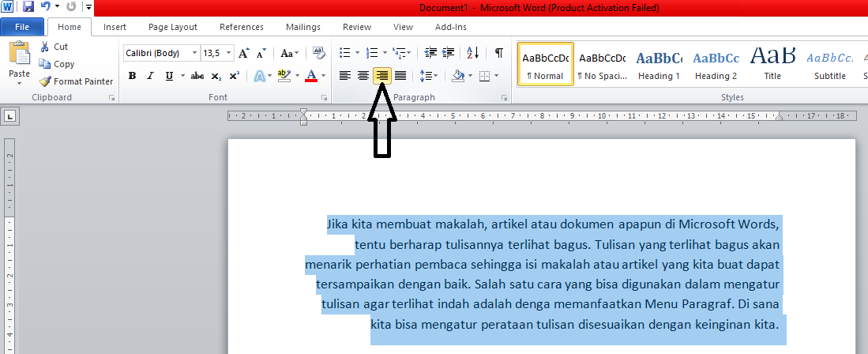Apply the Heading 2 style
Screen dimensions: 868x354
click(716, 64)
